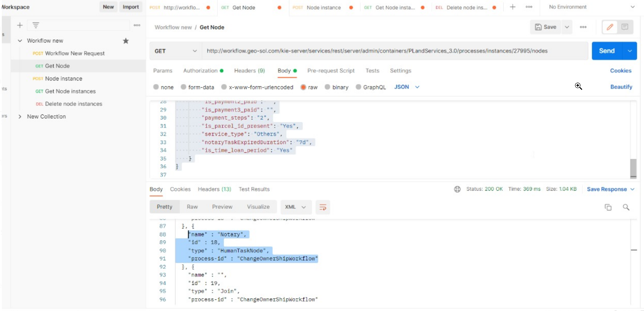
Task: Switch to Visualize response view
Action: [x=258, y=207]
